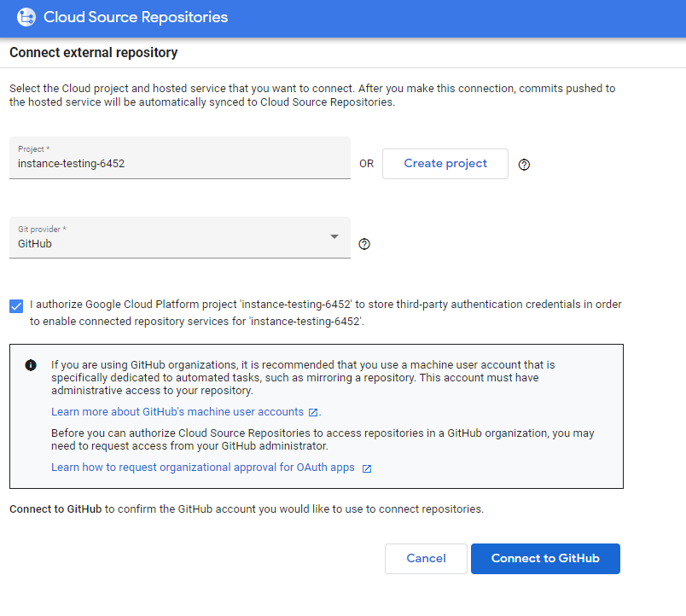Click the selected GitHub value in Git provider
686x616 pixels.
pos(35,244)
